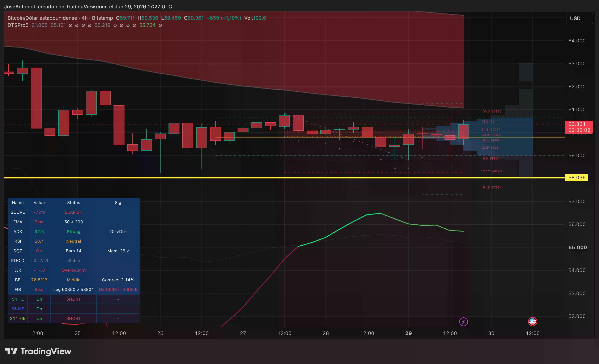Viewport: 599px width, 364px height.
Task: Click the ADX signal DI->DI+
Action: [118, 232]
